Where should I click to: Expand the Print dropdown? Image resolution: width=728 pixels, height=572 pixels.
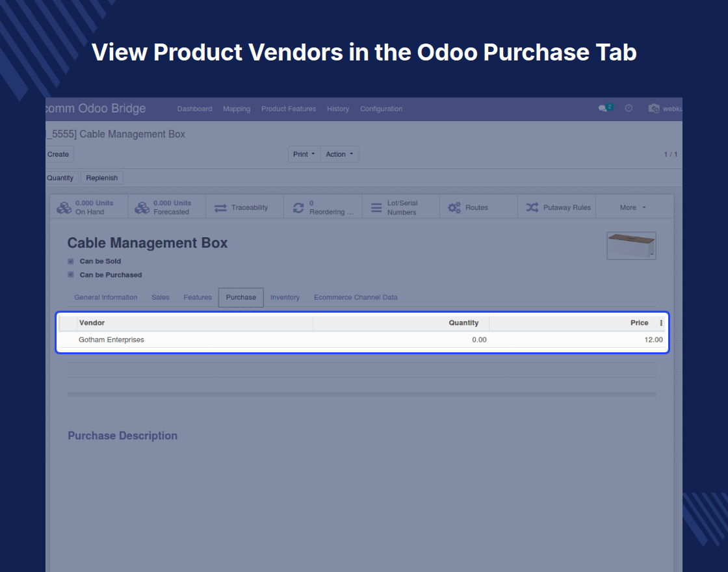pyautogui.click(x=304, y=154)
